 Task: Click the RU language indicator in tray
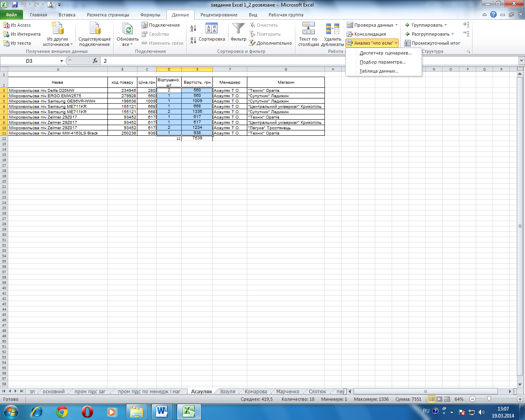[426, 411]
